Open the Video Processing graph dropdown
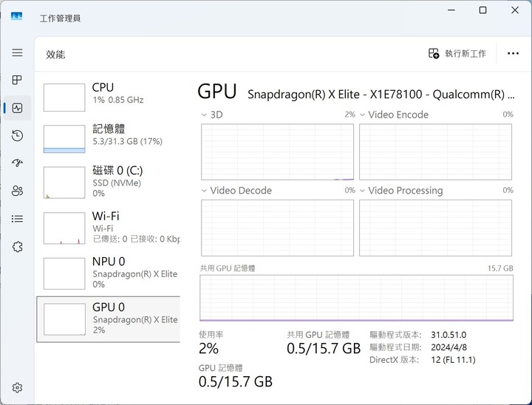 [x=363, y=191]
